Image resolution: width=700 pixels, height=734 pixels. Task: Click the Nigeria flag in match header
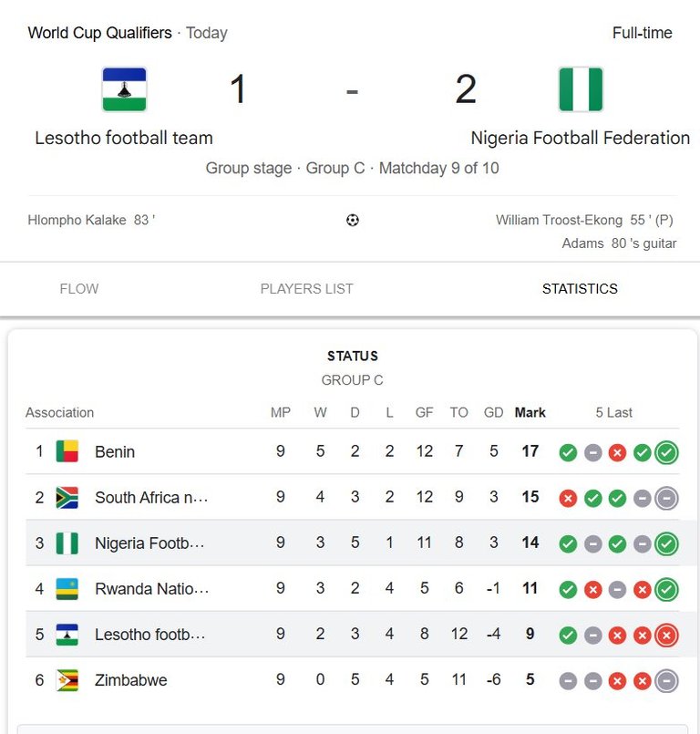click(x=581, y=89)
